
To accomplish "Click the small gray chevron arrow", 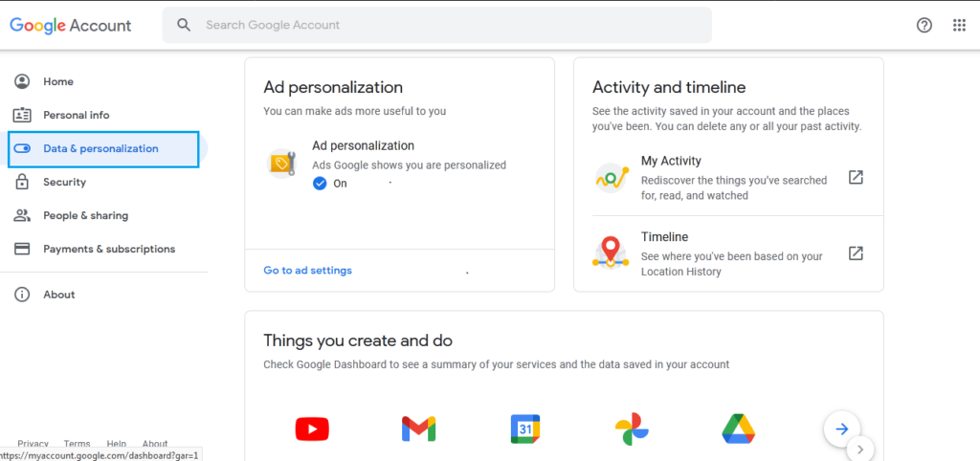I will pyautogui.click(x=860, y=449).
